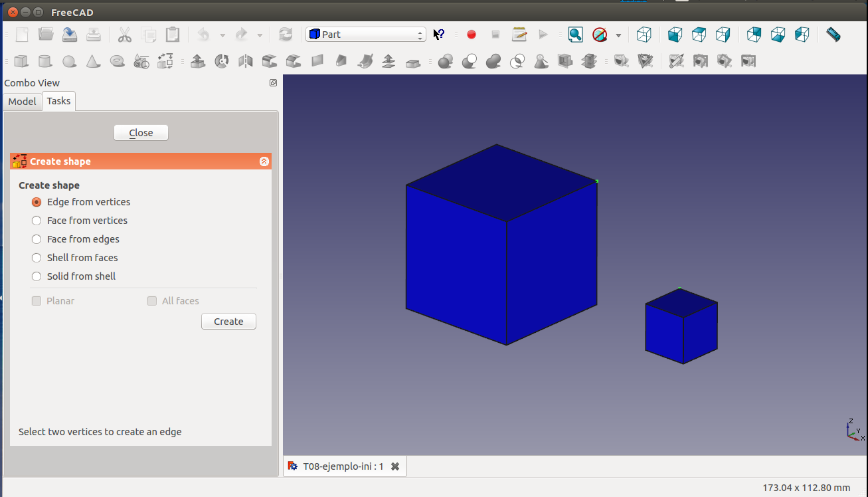Select the Solid from shell option
The image size is (868, 497).
pos(37,276)
